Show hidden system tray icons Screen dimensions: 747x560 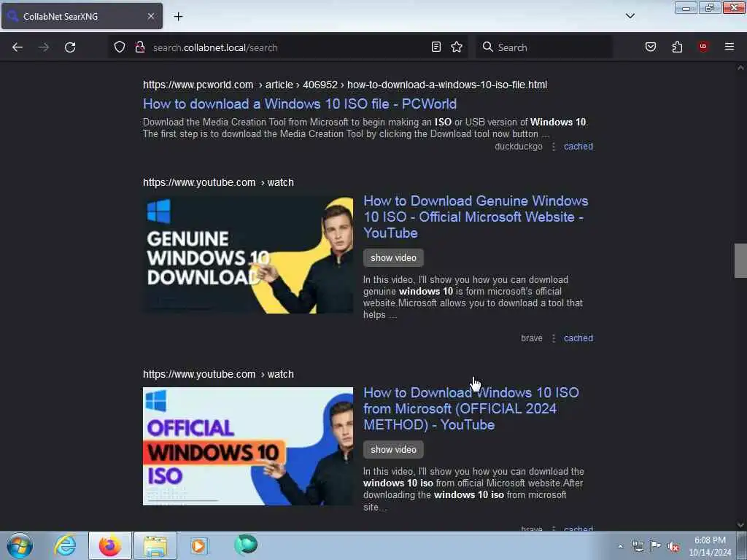click(620, 547)
